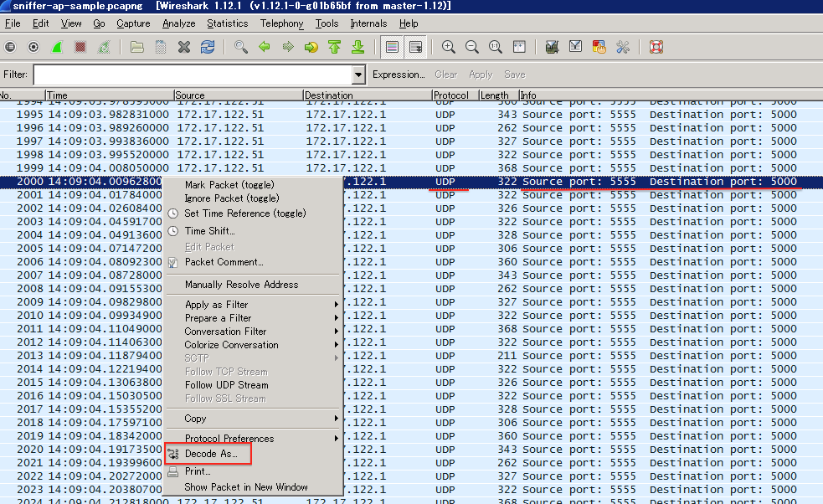823x504 pixels.
Task: Restart the current capture icon
Action: [x=104, y=47]
